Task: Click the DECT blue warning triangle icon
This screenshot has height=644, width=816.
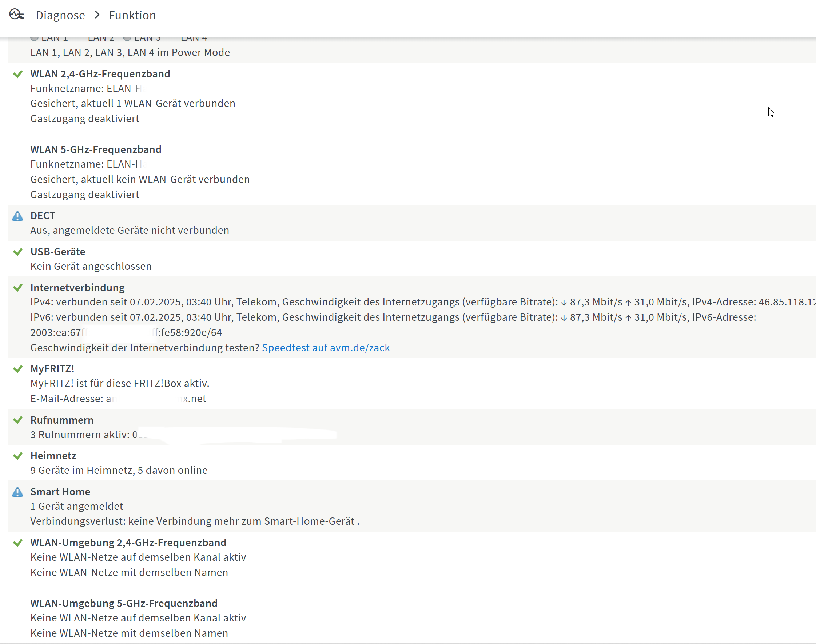Action: pyautogui.click(x=17, y=216)
